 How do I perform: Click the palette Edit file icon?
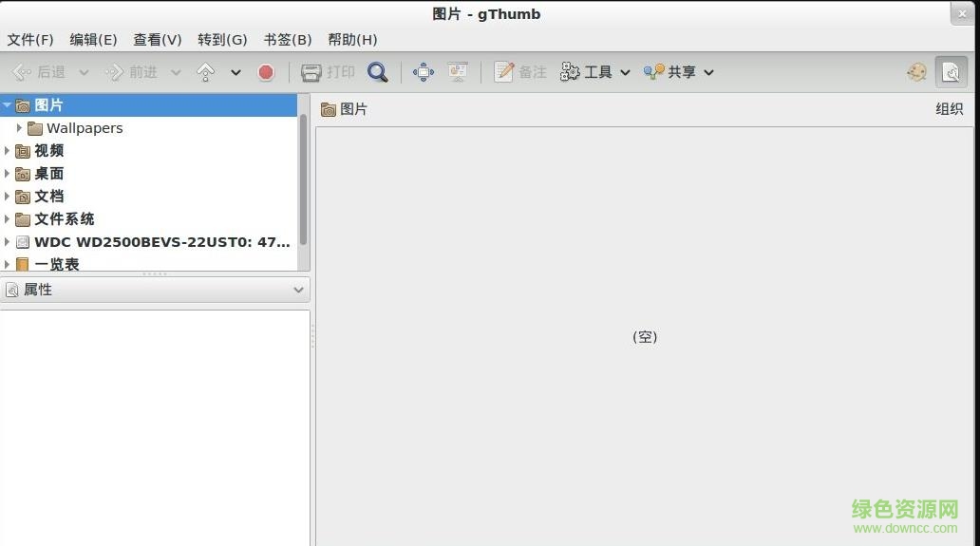click(x=917, y=72)
